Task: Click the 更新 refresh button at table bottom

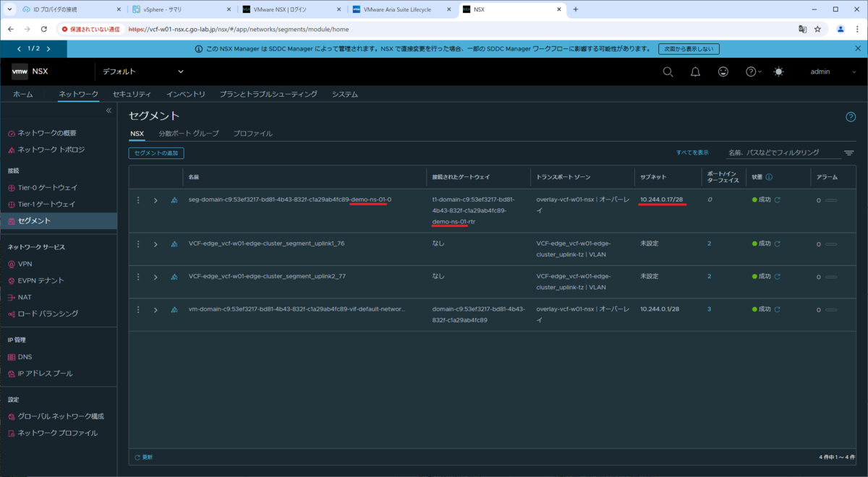Action: tap(144, 457)
